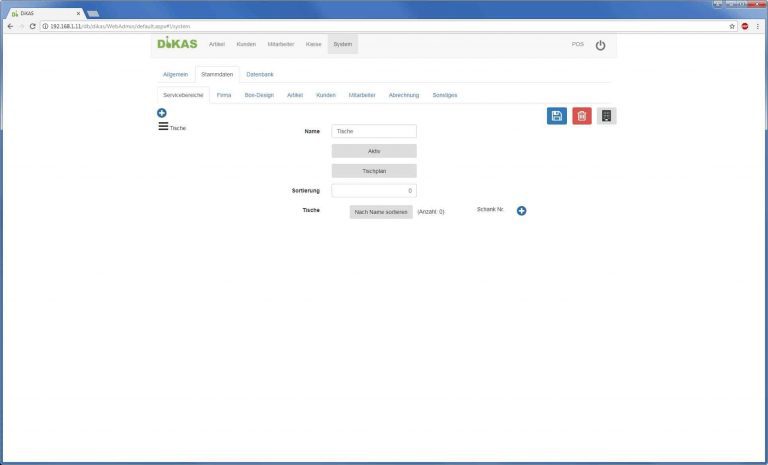Viewport: 768px width, 465px height.
Task: Open the Chrome three-dot menu
Action: pos(758,26)
